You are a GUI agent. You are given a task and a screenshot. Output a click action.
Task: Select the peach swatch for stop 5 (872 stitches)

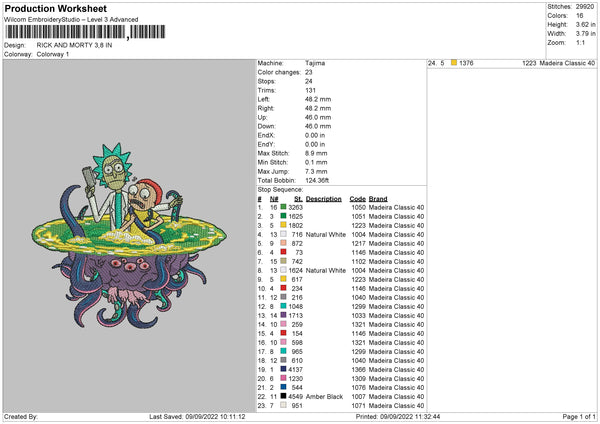[x=283, y=243]
